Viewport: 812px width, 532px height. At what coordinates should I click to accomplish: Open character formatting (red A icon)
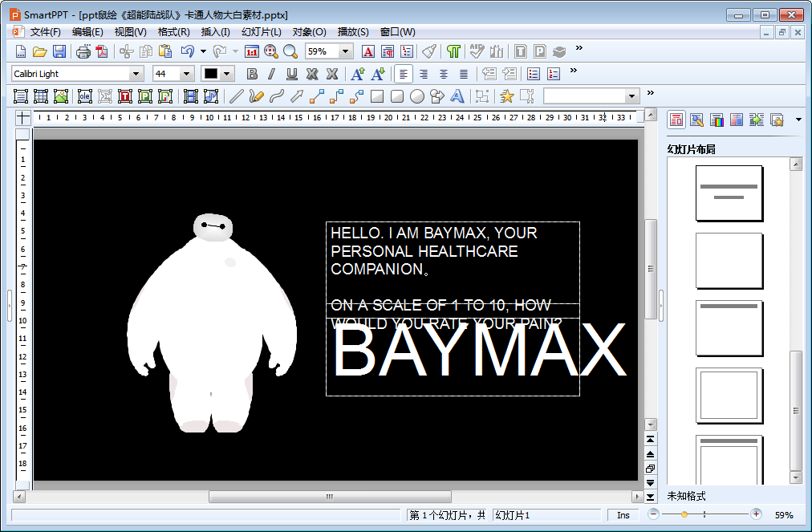click(368, 51)
